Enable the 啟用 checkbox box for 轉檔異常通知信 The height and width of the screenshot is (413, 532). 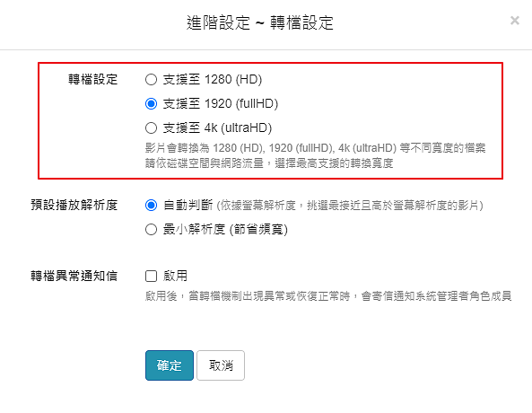point(151,276)
